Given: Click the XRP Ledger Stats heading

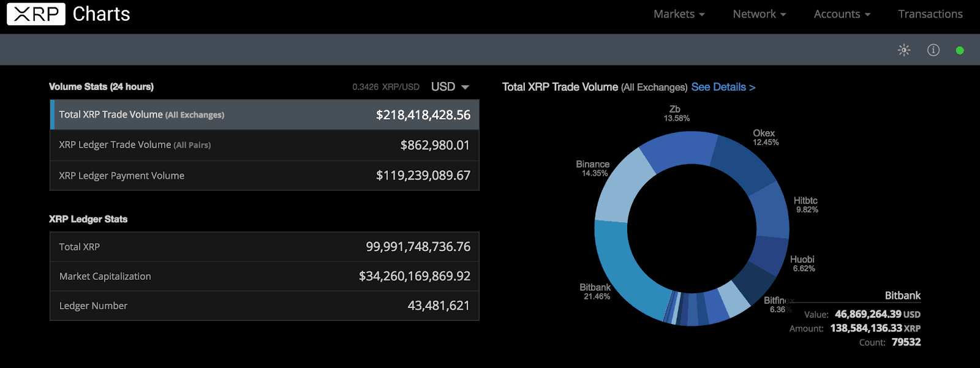Looking at the screenshot, I should 88,219.
